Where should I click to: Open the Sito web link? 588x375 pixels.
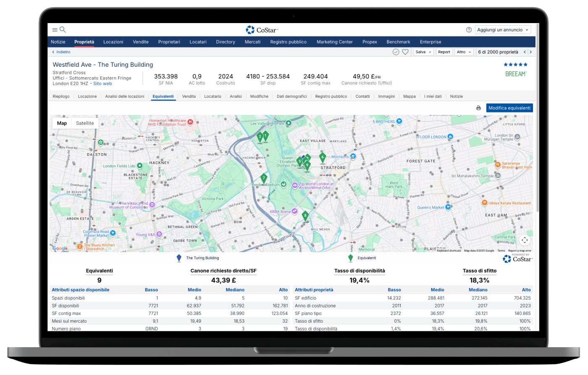coord(102,83)
